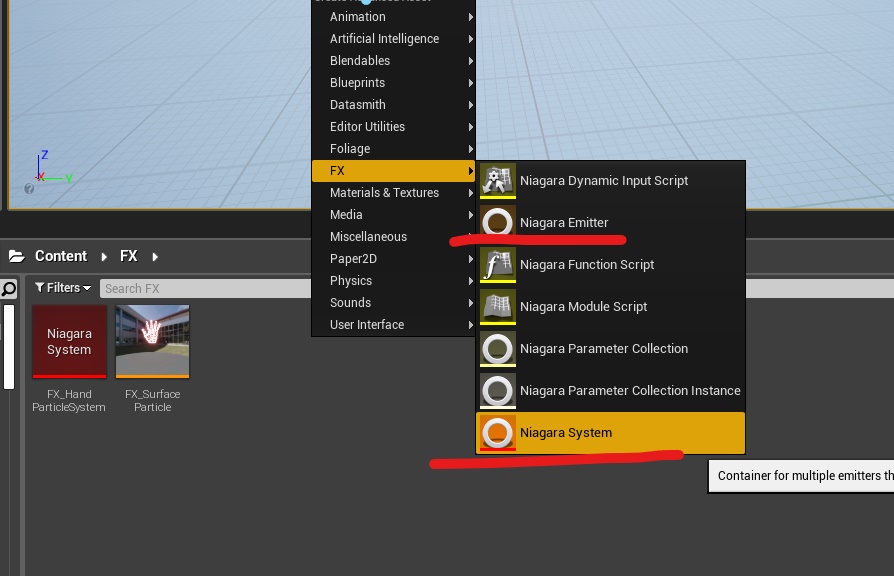
Task: Open the Paper2D submenu
Action: tap(393, 259)
